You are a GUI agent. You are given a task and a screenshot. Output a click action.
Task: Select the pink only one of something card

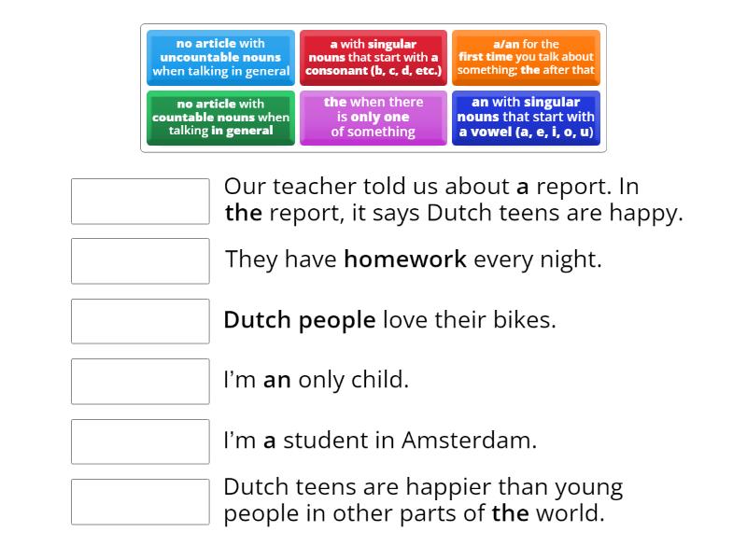point(373,118)
